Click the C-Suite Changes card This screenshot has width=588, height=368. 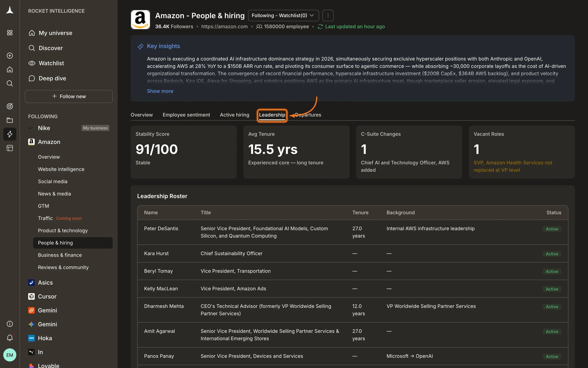pos(409,152)
